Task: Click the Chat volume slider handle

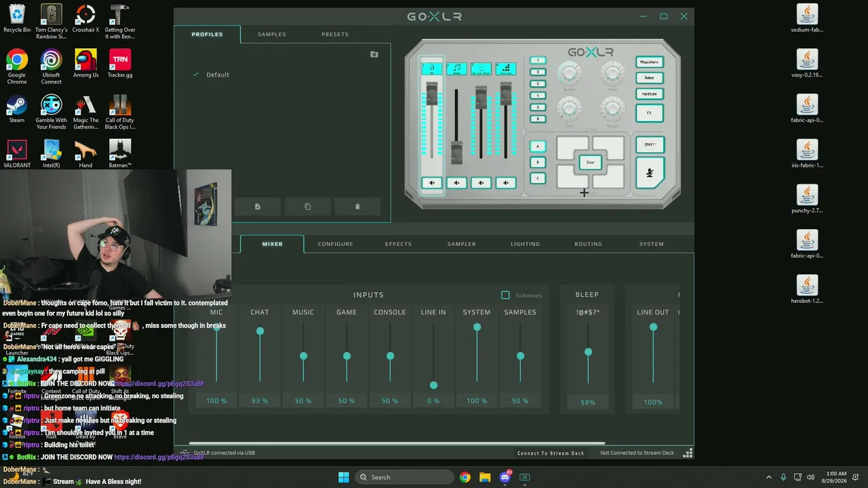Action: point(260,331)
